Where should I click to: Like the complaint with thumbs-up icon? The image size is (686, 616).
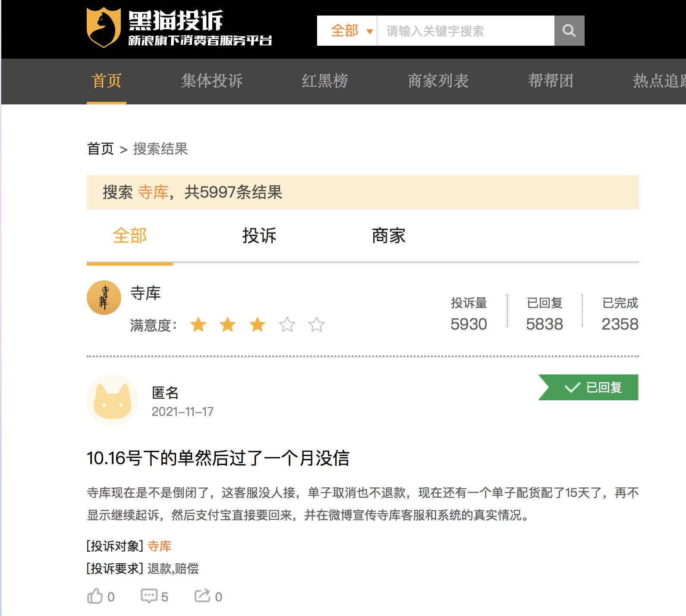point(95,596)
